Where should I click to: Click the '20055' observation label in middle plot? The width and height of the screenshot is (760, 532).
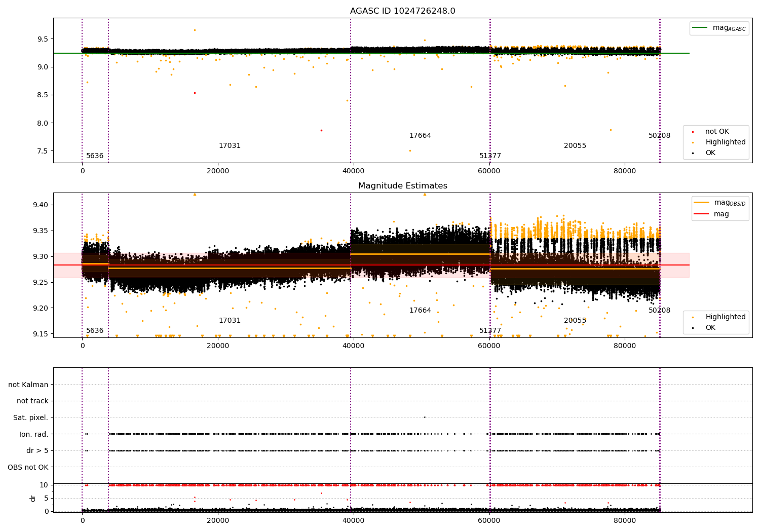[575, 321]
